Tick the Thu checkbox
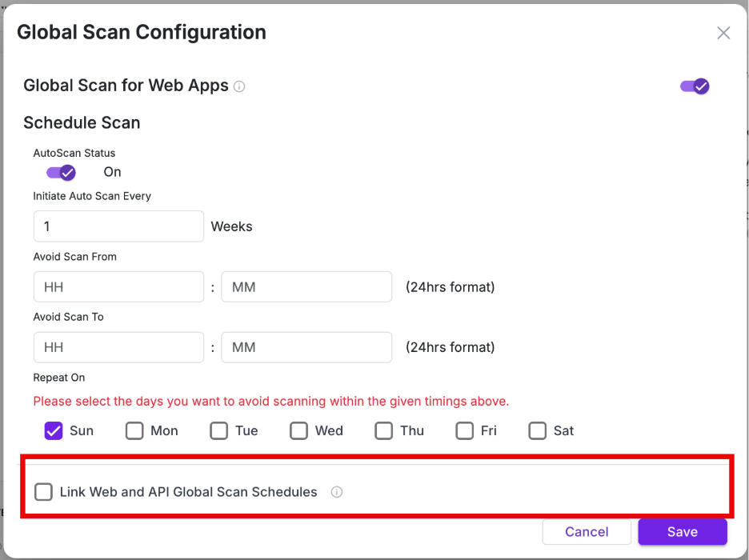The image size is (749, 560). [384, 430]
